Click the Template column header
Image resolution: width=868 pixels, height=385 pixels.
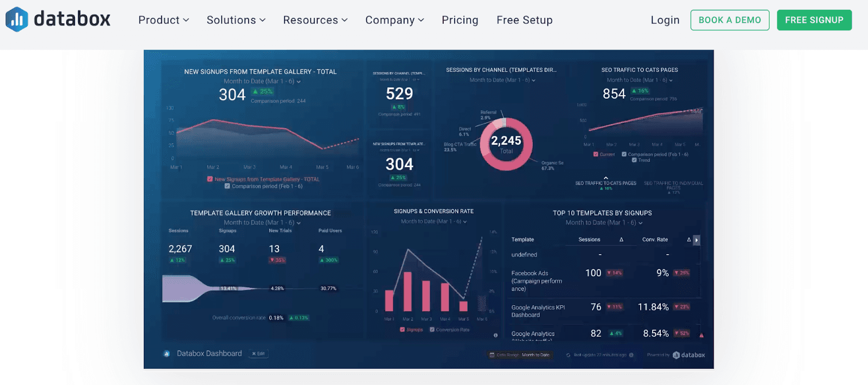pos(522,239)
